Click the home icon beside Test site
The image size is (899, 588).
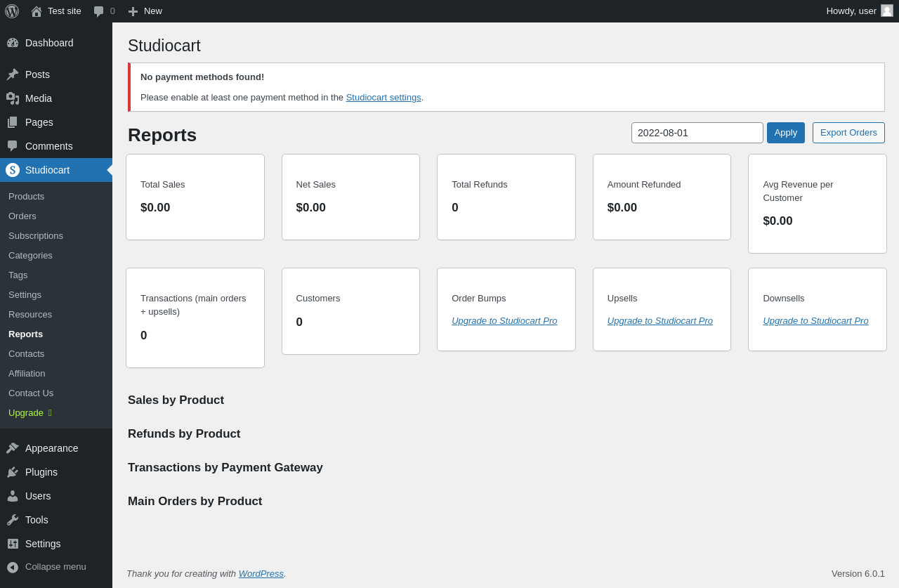pyautogui.click(x=37, y=11)
